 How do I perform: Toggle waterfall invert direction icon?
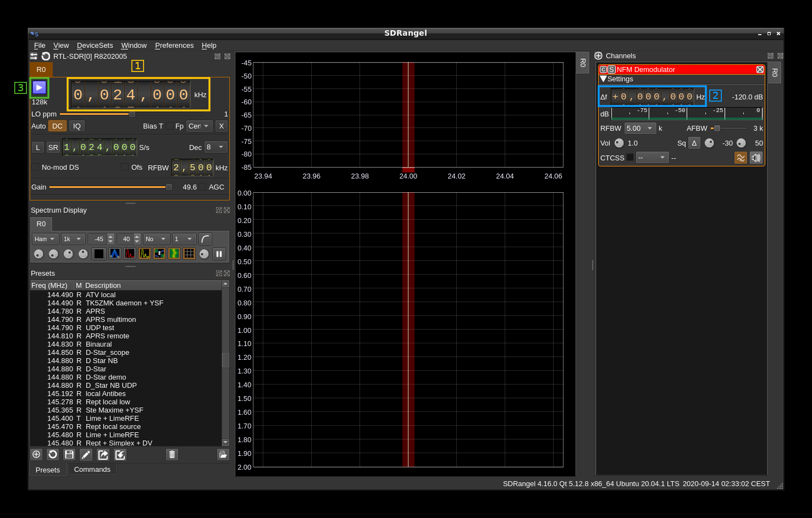click(x=159, y=254)
